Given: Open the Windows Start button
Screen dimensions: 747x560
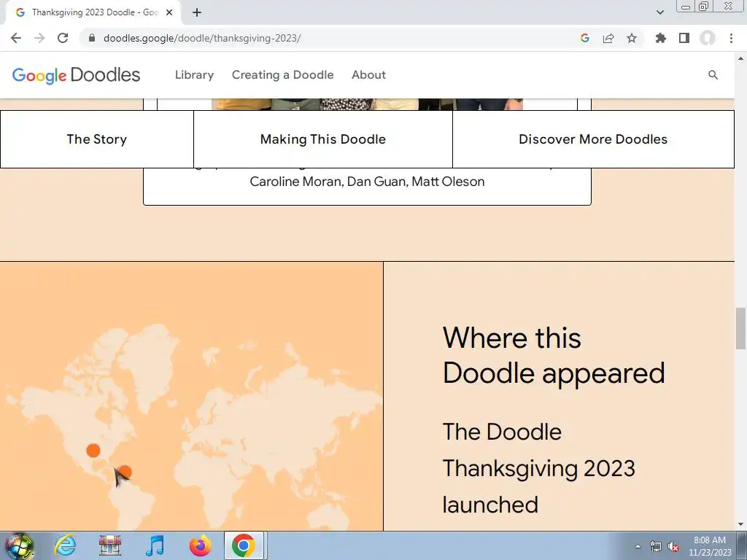Looking at the screenshot, I should pos(19,545).
